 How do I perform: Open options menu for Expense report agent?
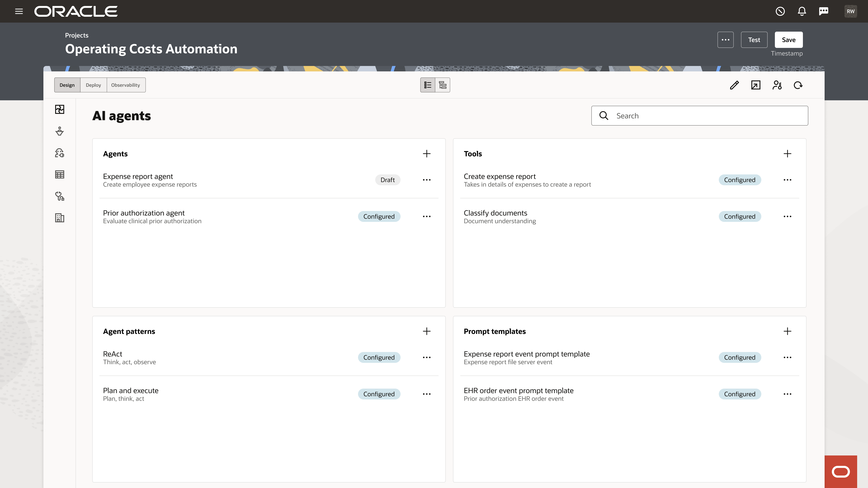427,180
